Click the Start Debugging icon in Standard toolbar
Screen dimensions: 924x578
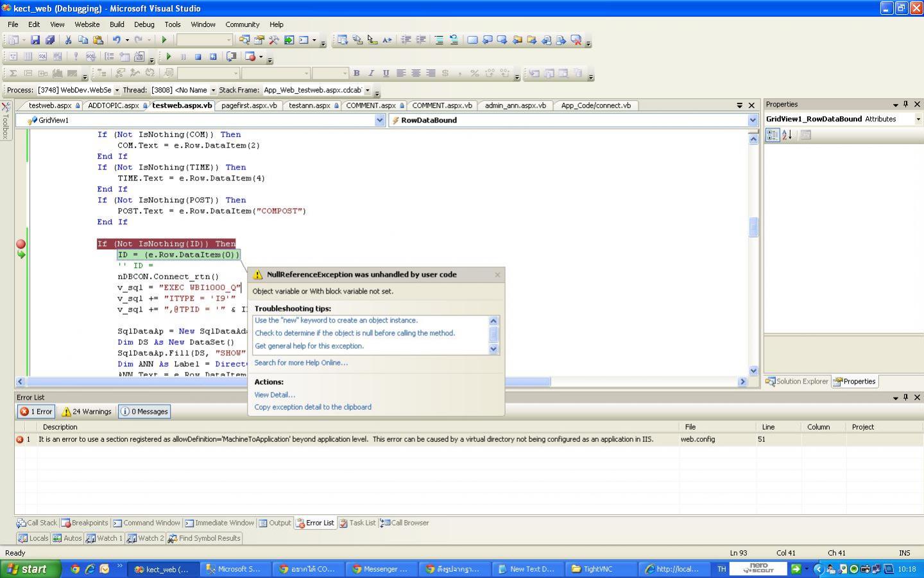pyautogui.click(x=164, y=40)
